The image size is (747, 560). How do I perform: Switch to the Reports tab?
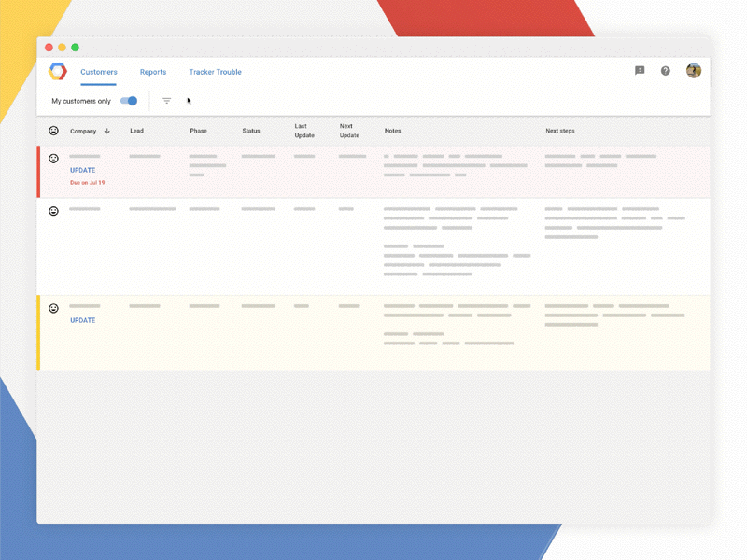coord(152,72)
